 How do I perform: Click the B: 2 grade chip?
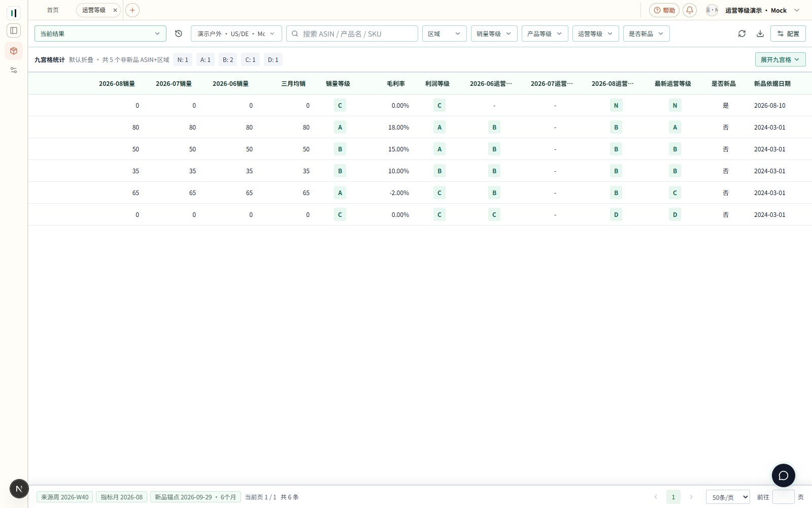click(x=228, y=59)
